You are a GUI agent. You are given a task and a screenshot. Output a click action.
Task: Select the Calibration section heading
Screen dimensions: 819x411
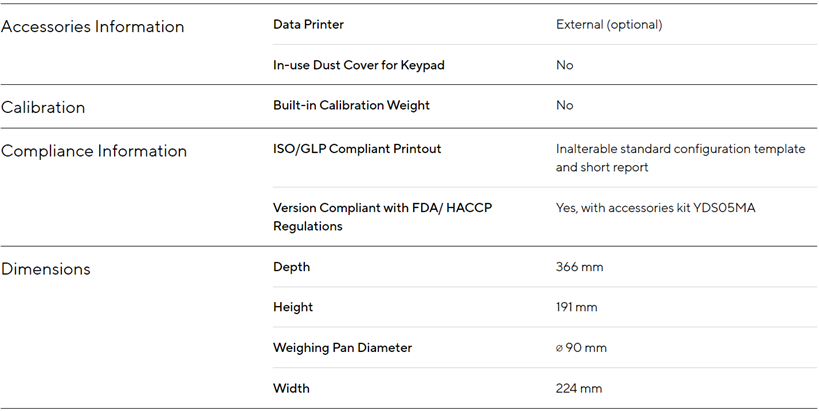tap(43, 107)
